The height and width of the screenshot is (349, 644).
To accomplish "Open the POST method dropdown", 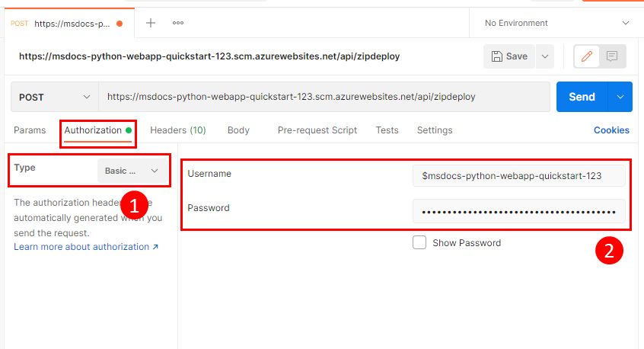I will click(x=54, y=98).
